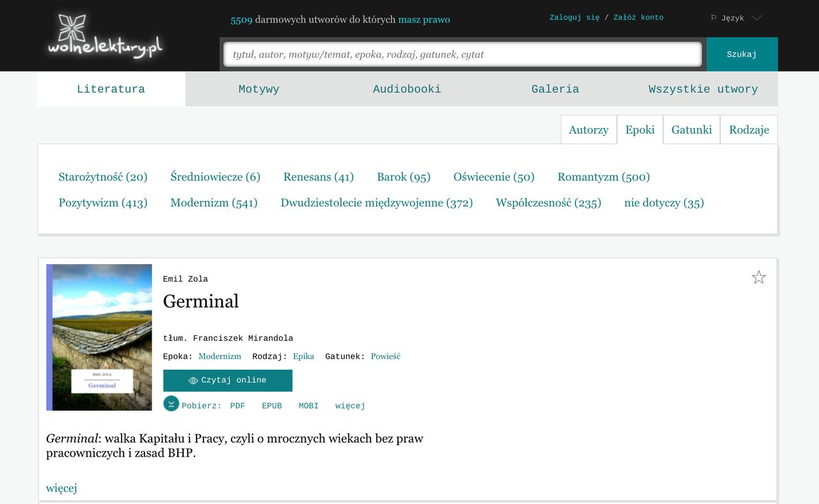
Task: Follow the 'masz prawo' link
Action: (424, 20)
